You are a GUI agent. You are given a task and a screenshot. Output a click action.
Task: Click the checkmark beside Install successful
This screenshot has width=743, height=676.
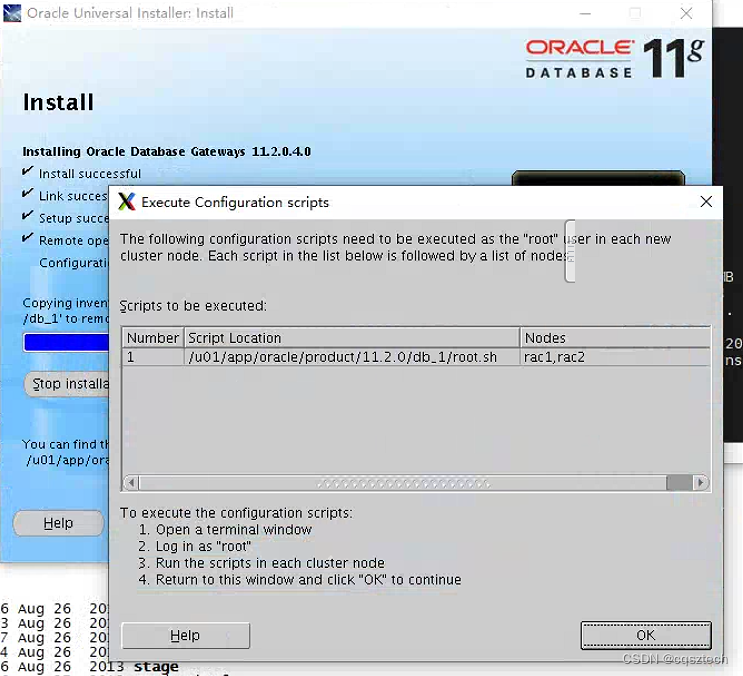tap(28, 171)
